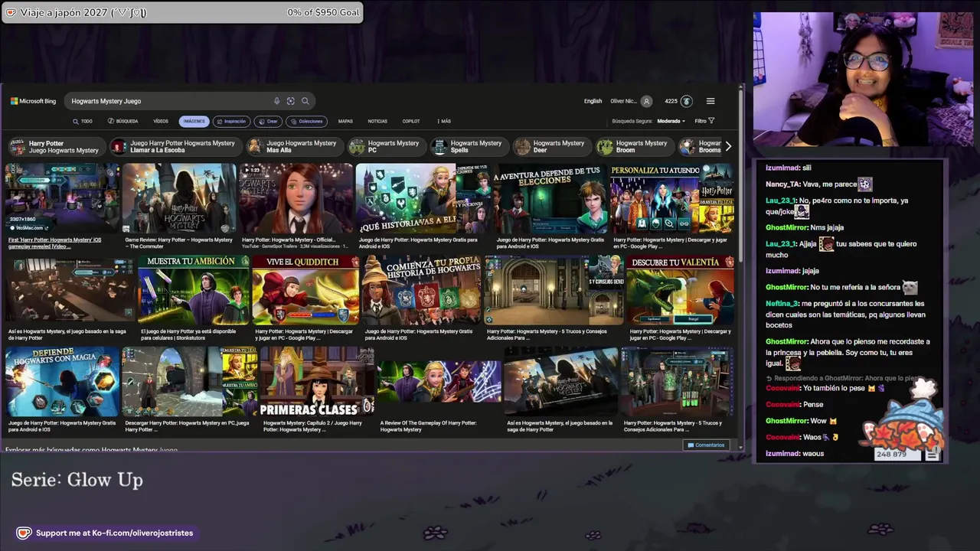The height and width of the screenshot is (551, 980).
Task: Click the Juego Hogwarts Mystery Mas Alla chip
Action: [x=293, y=147]
